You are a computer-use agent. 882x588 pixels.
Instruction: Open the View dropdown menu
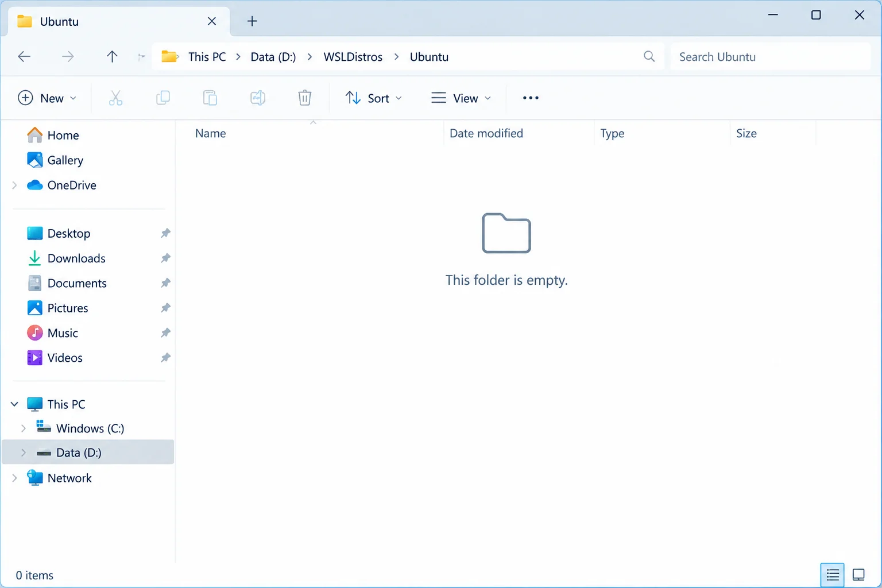tap(461, 98)
